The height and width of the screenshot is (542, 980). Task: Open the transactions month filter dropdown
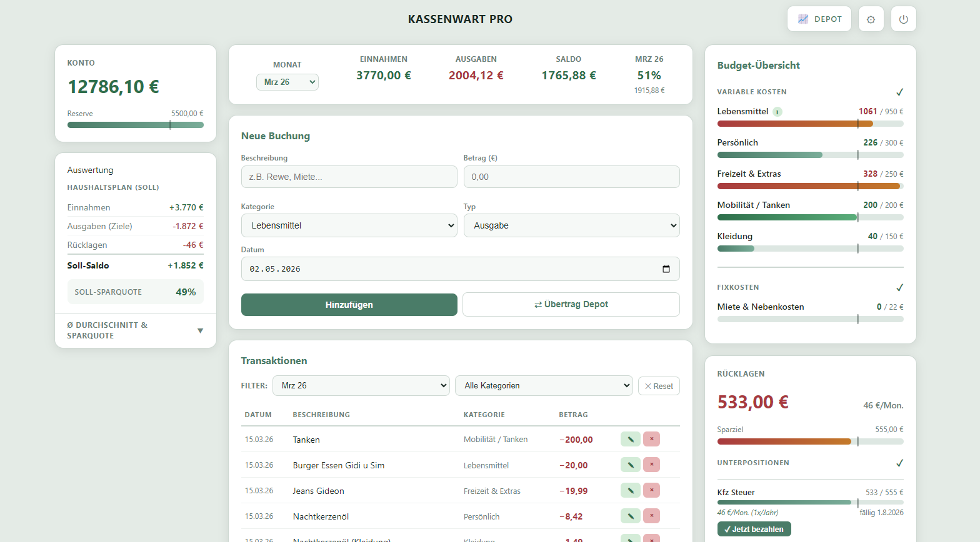tap(361, 385)
